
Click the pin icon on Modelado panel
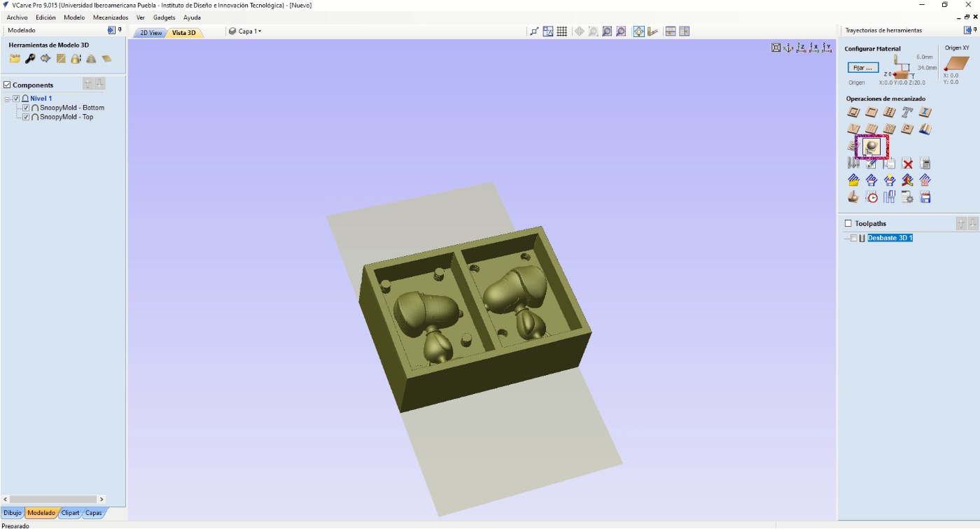pyautogui.click(x=120, y=30)
